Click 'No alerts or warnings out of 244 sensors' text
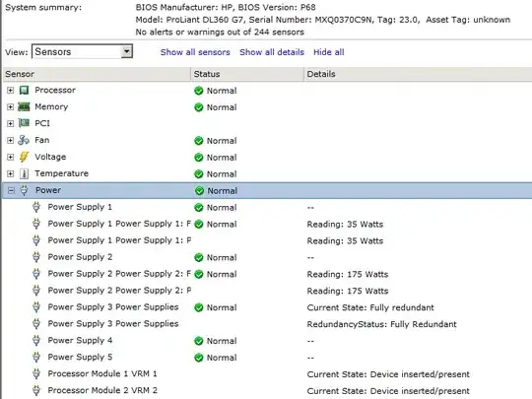The width and height of the screenshot is (532, 399). 220,33
